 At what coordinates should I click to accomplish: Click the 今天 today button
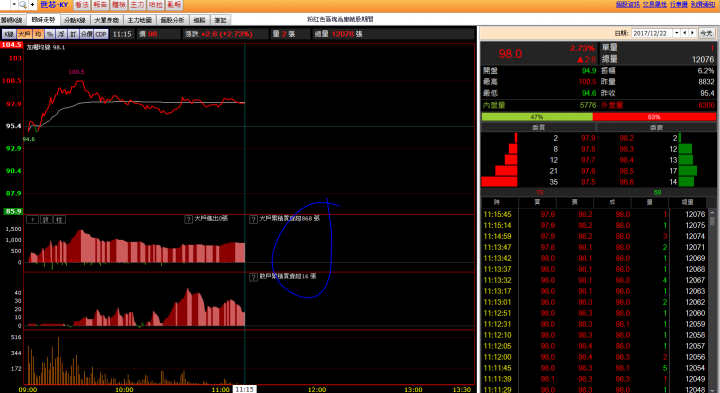pyautogui.click(x=706, y=33)
